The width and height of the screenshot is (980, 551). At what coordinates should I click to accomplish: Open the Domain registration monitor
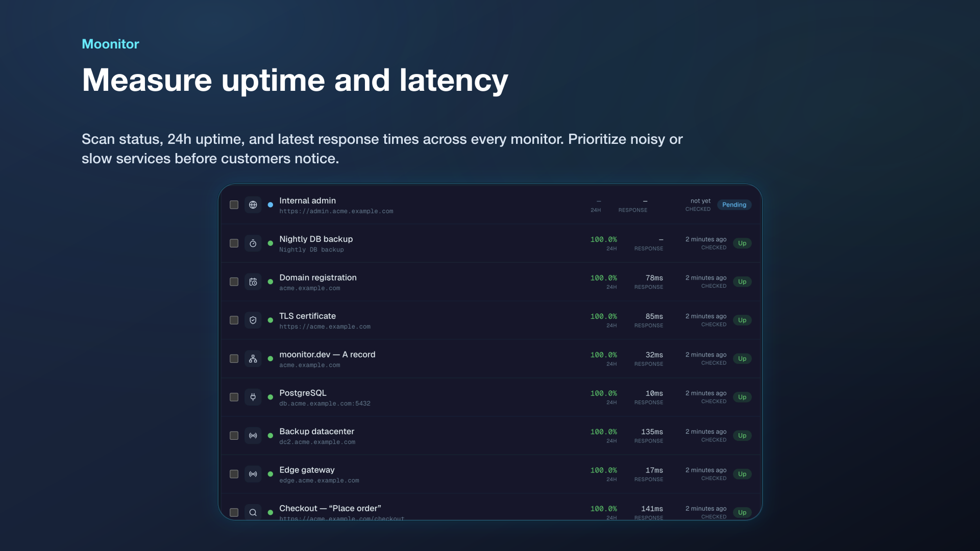[x=318, y=278]
